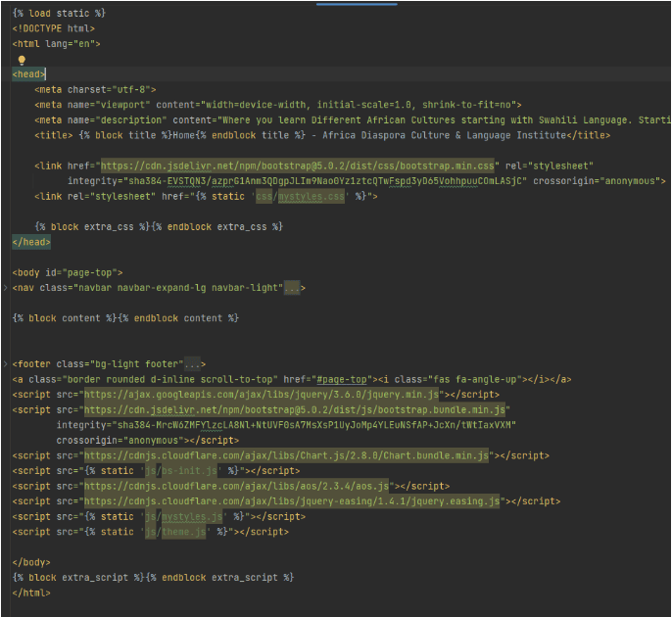The width and height of the screenshot is (672, 617).
Task: Click the meta charset utf-8 line
Action: (95, 89)
